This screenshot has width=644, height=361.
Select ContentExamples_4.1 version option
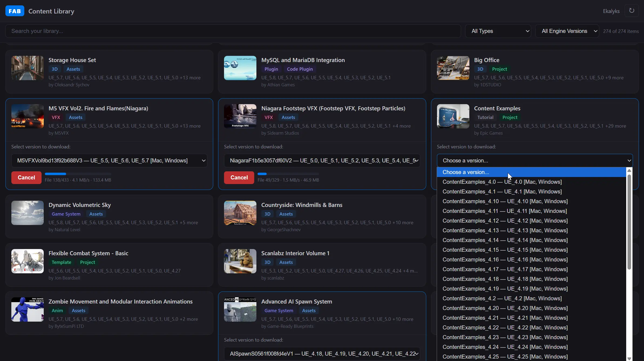point(531,192)
